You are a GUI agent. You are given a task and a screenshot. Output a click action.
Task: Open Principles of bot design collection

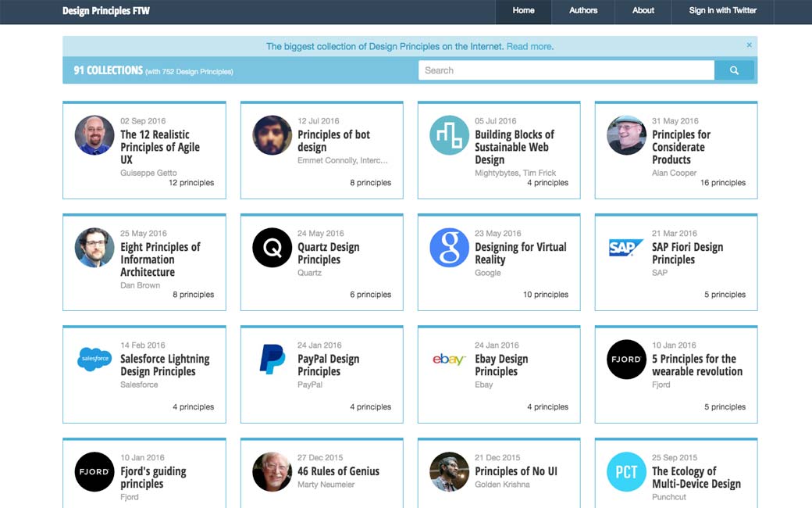coord(333,141)
